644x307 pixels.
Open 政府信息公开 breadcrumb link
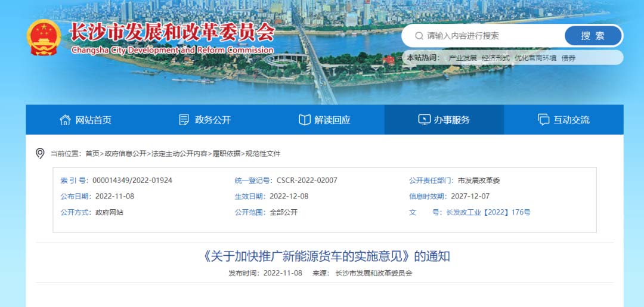[x=125, y=154]
